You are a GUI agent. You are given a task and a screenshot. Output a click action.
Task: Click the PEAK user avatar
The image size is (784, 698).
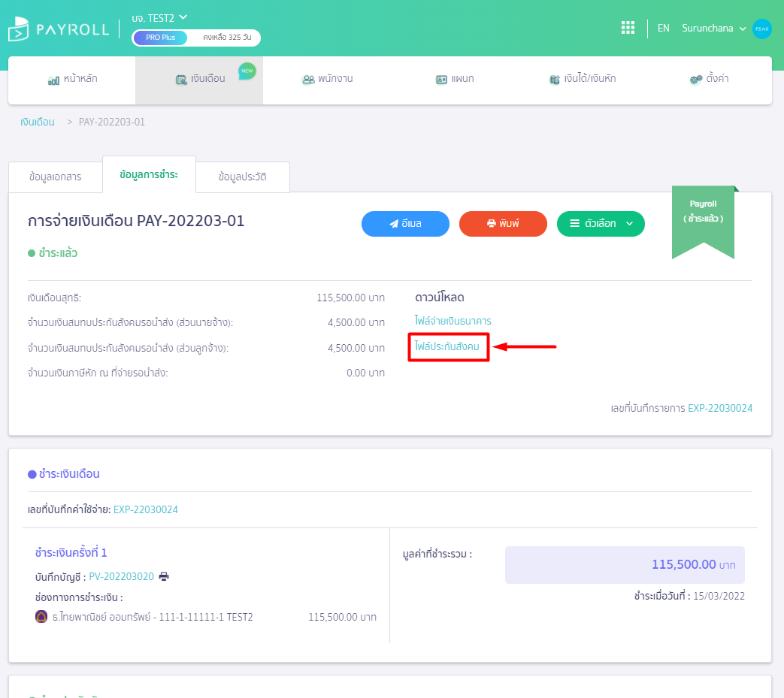pos(761,29)
